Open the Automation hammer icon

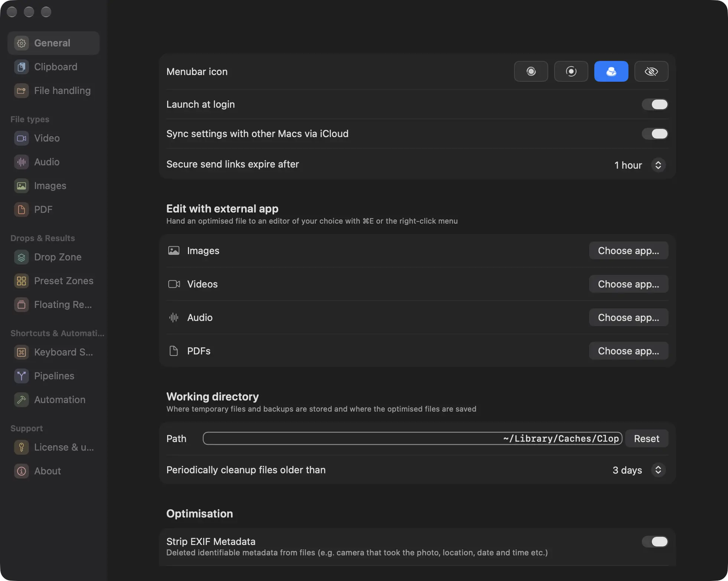(22, 400)
